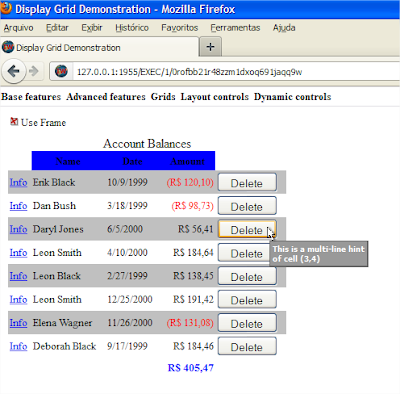Click the Account Balances caption
Screen dimensions: 400x394
pyautogui.click(x=147, y=144)
